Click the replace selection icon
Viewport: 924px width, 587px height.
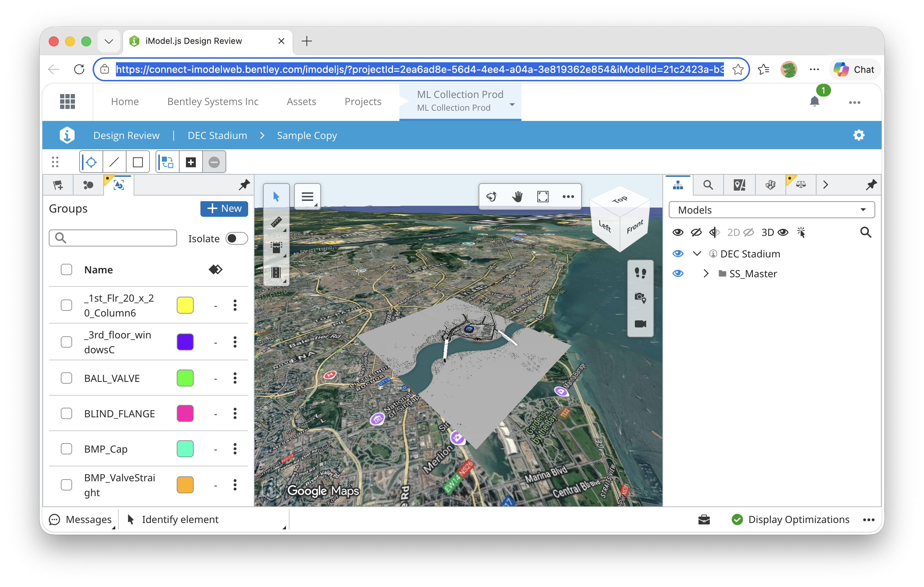coord(168,162)
